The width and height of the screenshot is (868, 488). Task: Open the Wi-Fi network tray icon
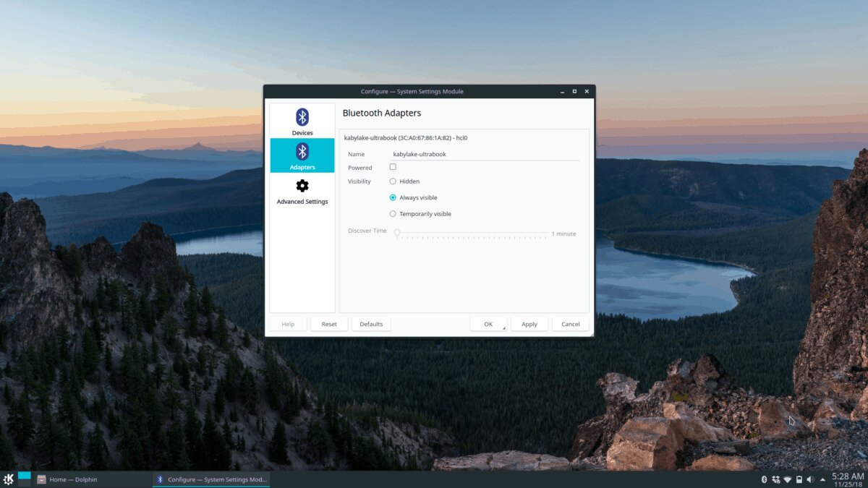(x=787, y=479)
